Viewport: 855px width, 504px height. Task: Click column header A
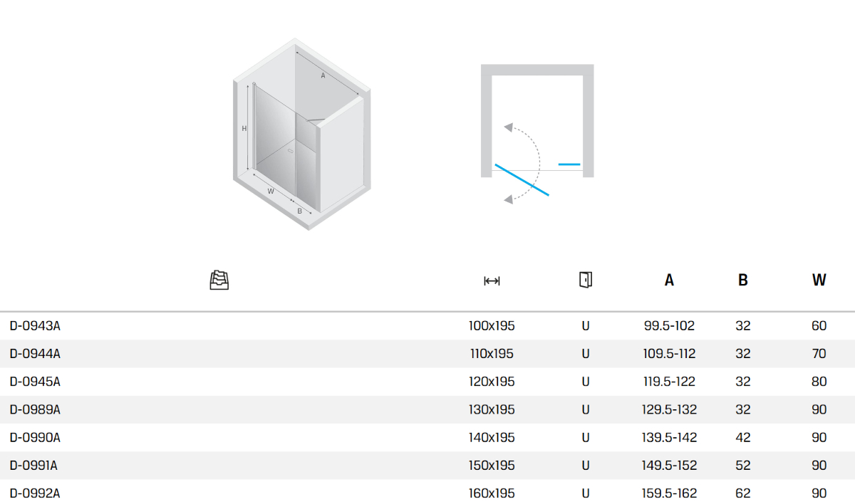tap(669, 280)
